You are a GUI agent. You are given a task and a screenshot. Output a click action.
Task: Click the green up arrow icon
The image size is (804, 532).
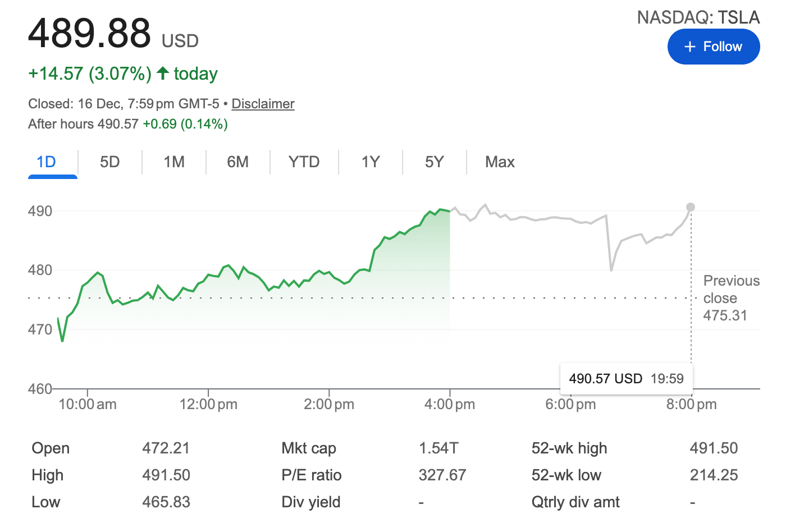[x=163, y=73]
